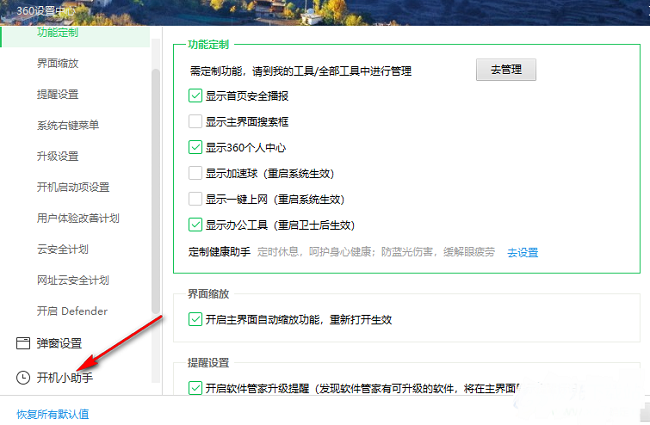Uncheck 开启主界面自动缩放功能 checkbox
This screenshot has height=425, width=650.
(195, 319)
